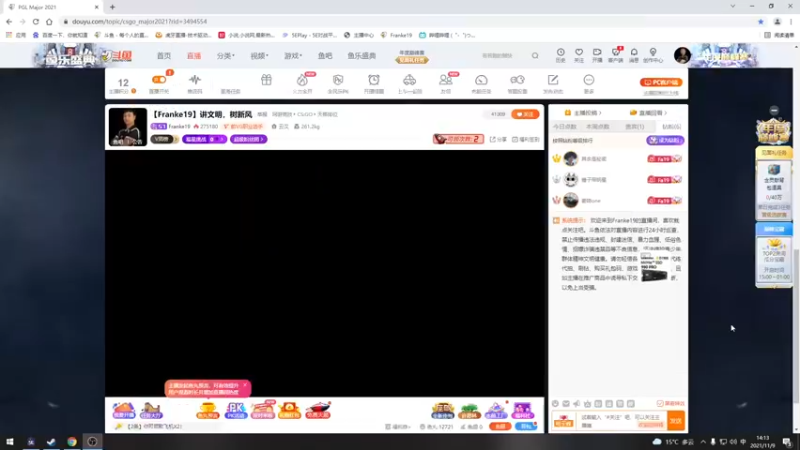Click the first-ranked fan avatar with gold crown
The width and height of the screenshot is (800, 450).
tap(570, 159)
